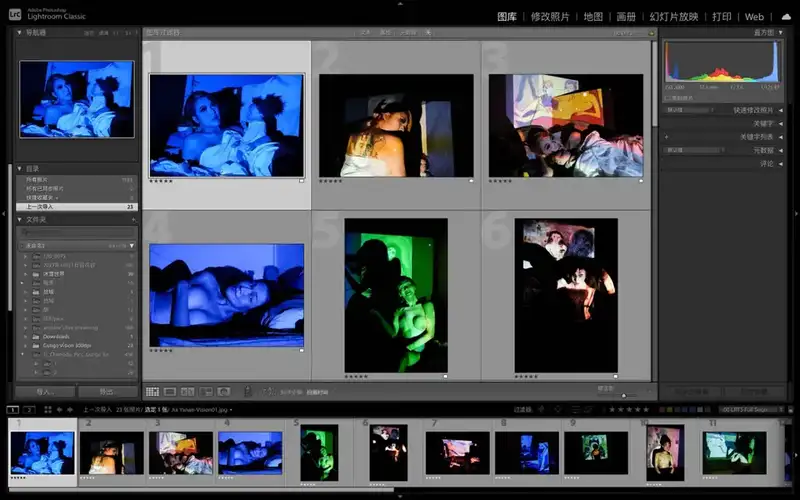Go back with filmstrip left arrow
Screen dimensions: 800x500
click(59, 410)
